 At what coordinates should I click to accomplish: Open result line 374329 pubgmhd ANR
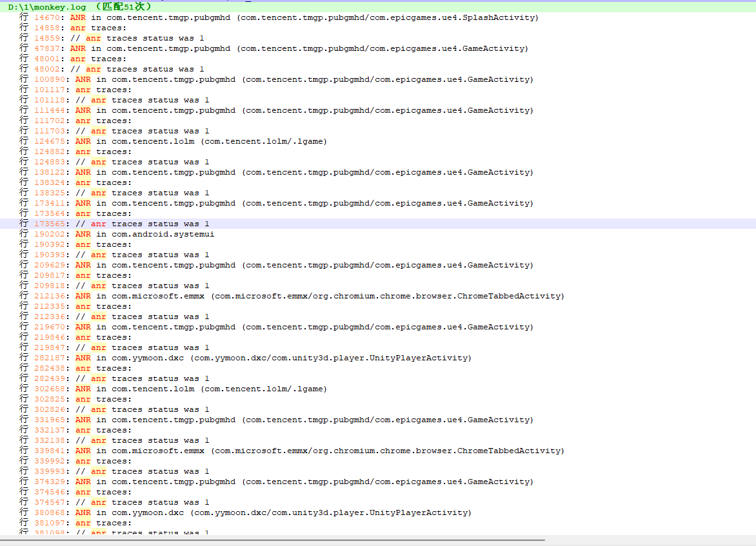[378, 482]
